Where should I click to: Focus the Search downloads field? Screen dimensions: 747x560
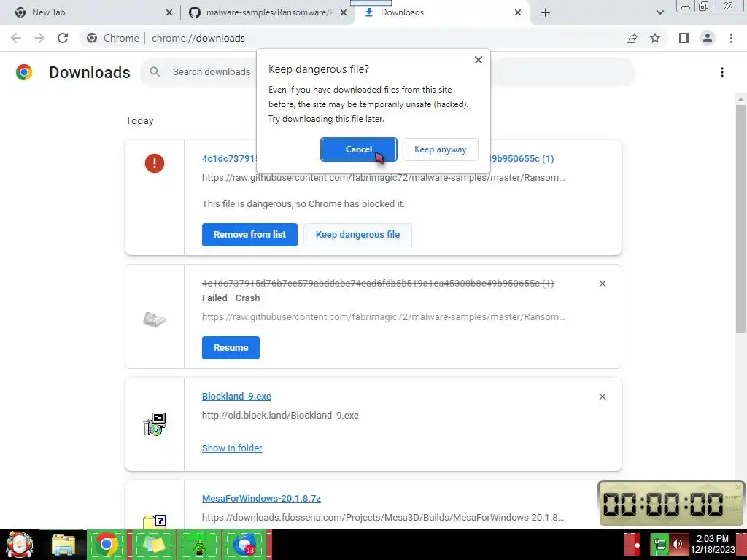point(212,72)
